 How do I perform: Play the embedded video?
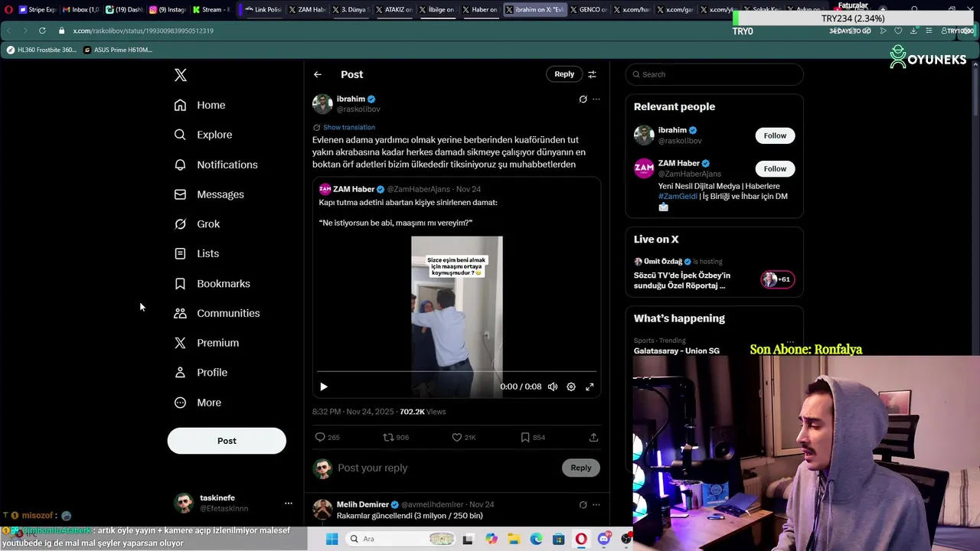[323, 386]
